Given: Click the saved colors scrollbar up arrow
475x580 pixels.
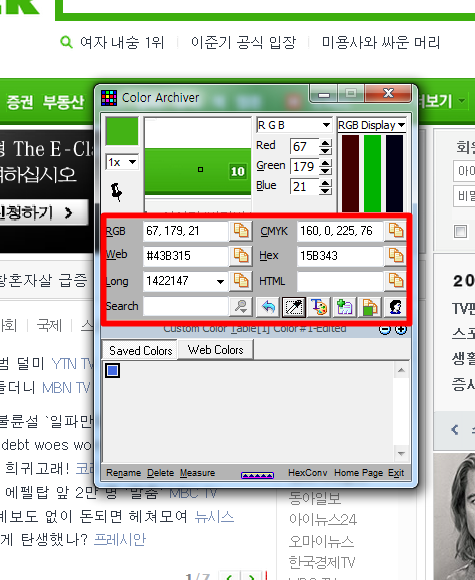Looking at the screenshot, I should (x=401, y=370).
